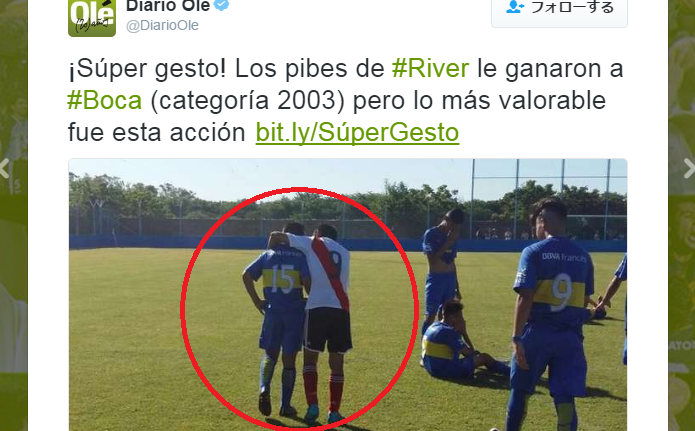Click the follow person icon
695x431 pixels.
click(515, 7)
